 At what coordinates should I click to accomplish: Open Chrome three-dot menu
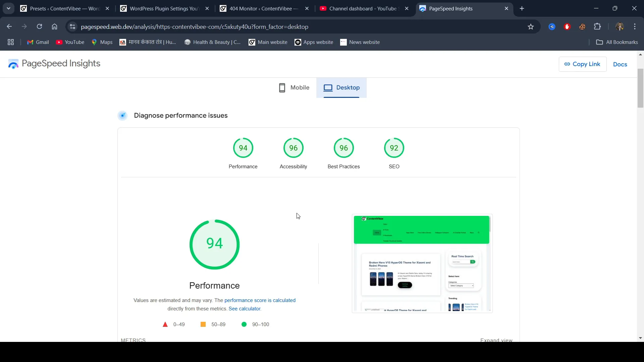(x=635, y=26)
